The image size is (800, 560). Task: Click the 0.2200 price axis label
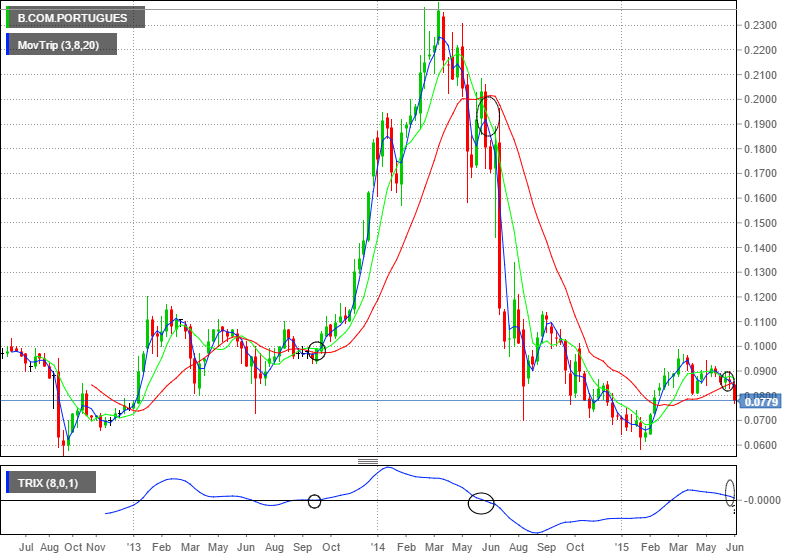point(760,50)
